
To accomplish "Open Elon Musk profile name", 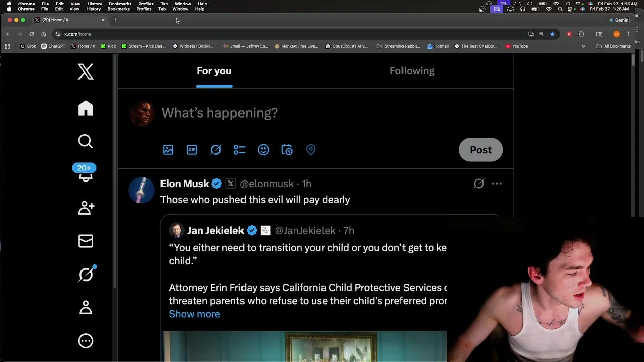I will [185, 184].
